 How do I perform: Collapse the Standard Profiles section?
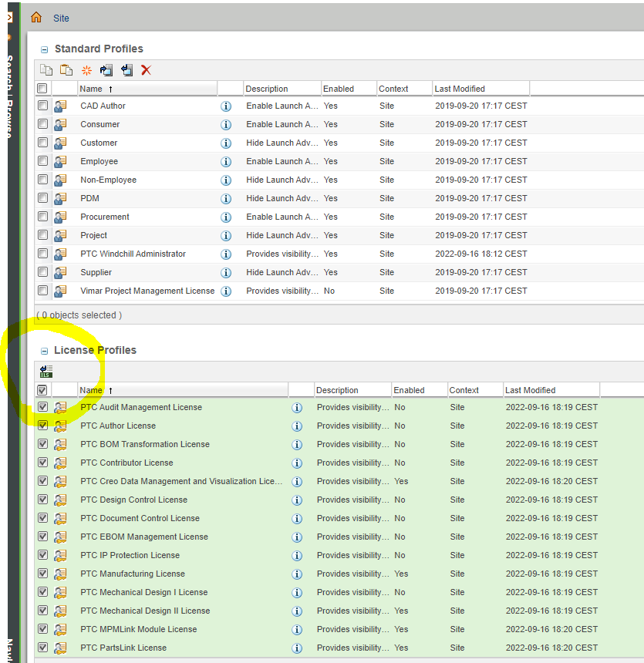pyautogui.click(x=45, y=49)
